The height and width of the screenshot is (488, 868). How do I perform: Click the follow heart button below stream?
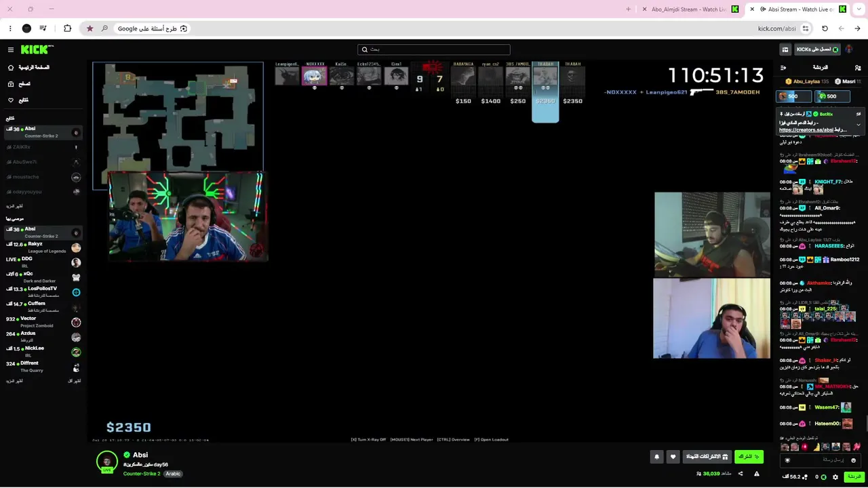(x=673, y=457)
